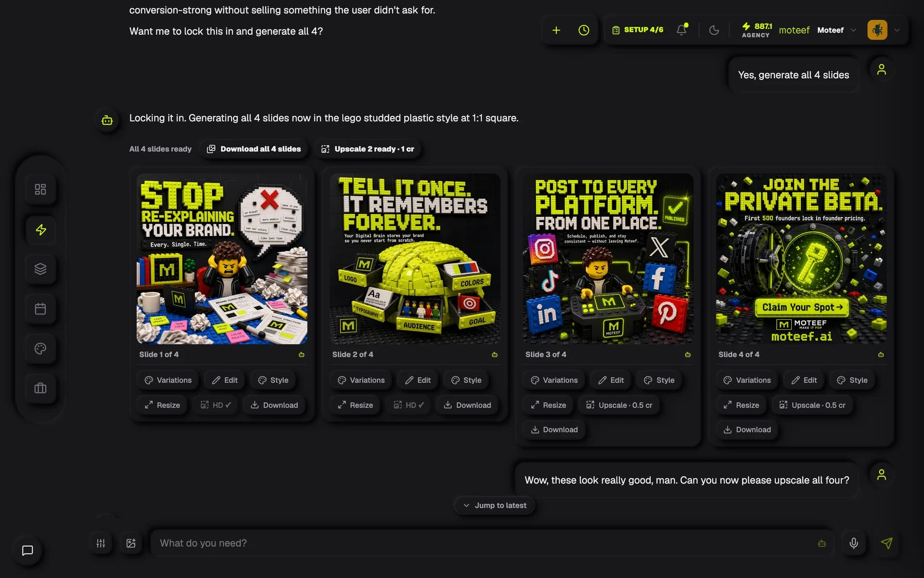Viewport: 924px width, 578px height.
Task: Toggle dark mode moon icon
Action: point(714,30)
